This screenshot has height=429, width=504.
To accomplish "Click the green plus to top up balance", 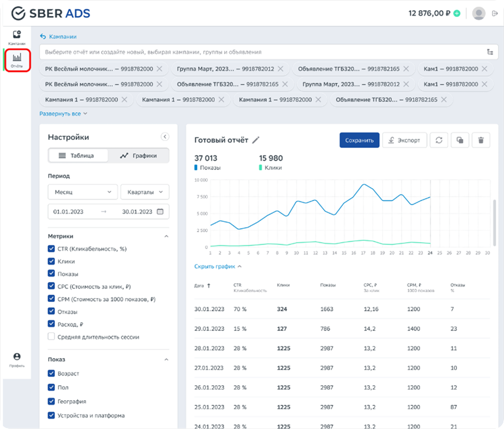I will [x=457, y=13].
